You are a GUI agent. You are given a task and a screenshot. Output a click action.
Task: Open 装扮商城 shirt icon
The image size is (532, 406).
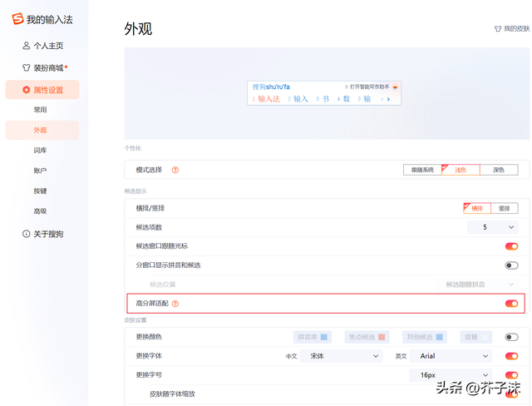(26, 67)
